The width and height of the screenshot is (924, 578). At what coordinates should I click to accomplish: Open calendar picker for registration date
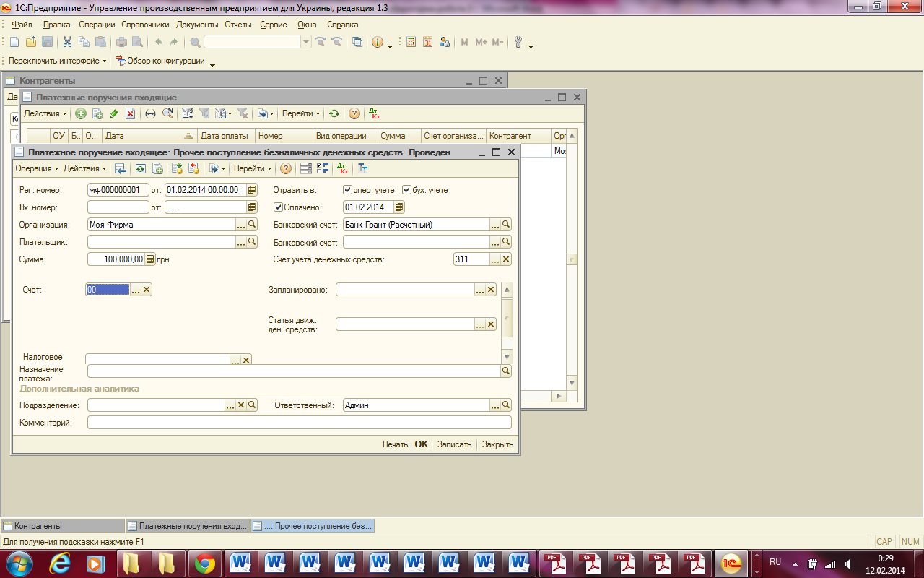point(252,190)
